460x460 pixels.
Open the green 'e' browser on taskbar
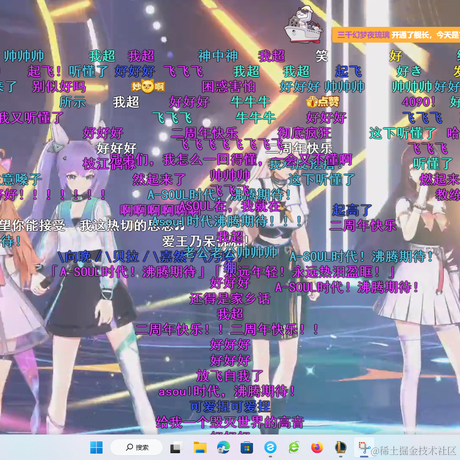pyautogui.click(x=294, y=448)
